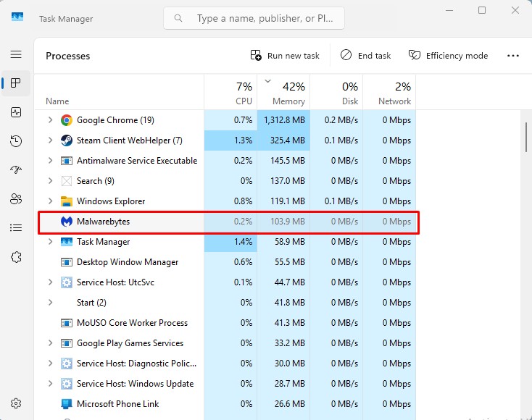The width and height of the screenshot is (532, 420).
Task: Click Run new task button
Action: pos(285,56)
